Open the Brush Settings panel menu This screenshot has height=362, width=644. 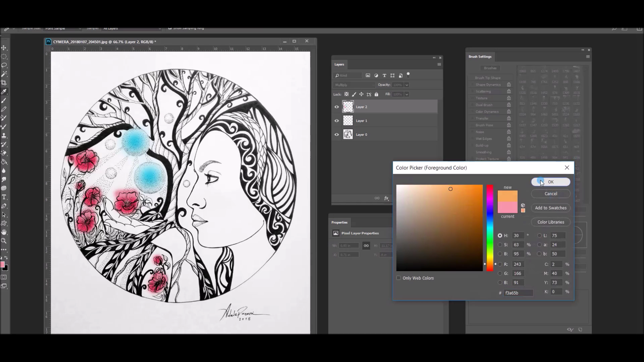click(588, 57)
